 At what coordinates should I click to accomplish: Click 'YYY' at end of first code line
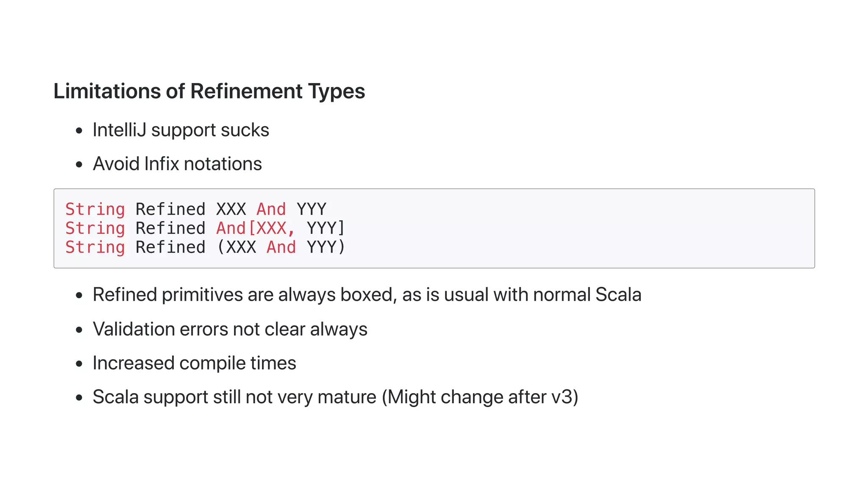coord(312,209)
